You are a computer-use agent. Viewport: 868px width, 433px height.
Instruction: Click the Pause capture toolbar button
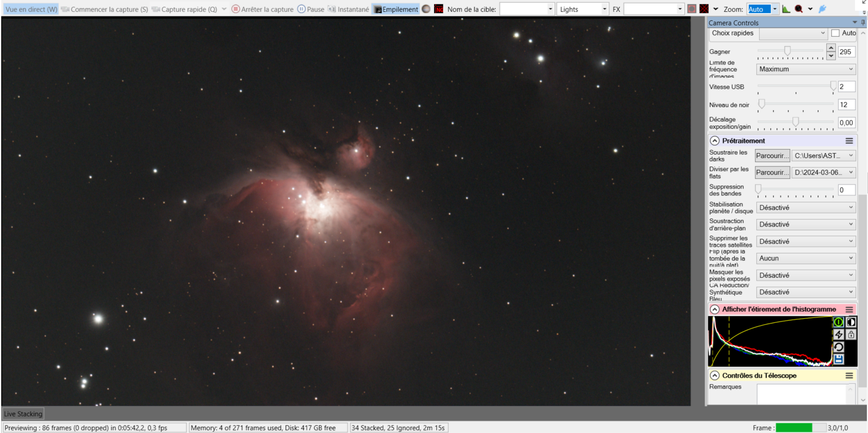310,9
